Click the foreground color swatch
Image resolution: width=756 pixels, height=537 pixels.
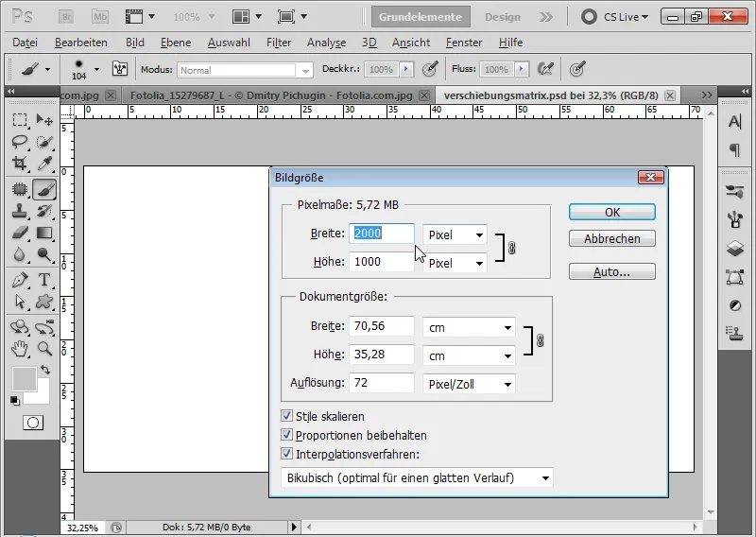click(25, 379)
